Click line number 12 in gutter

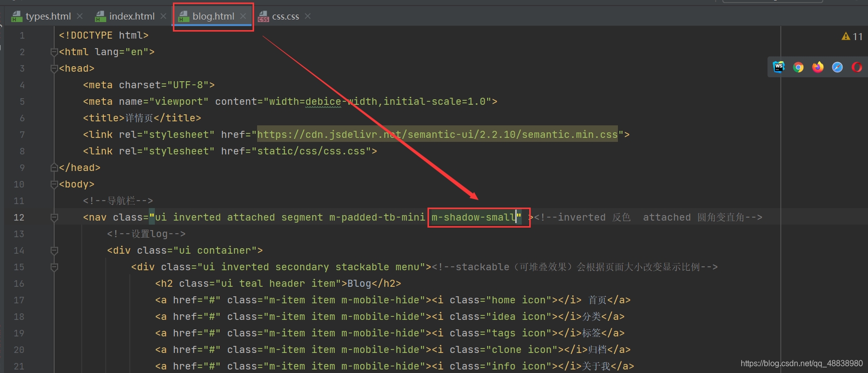pos(19,217)
